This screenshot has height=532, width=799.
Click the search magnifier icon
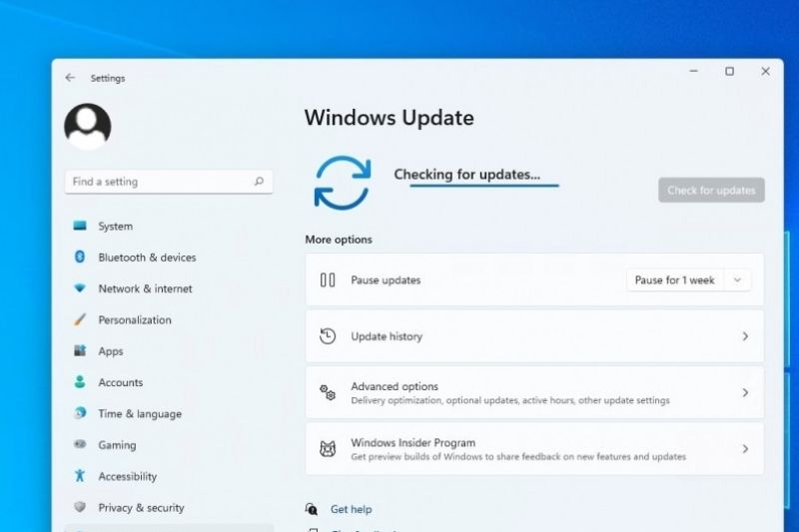point(259,182)
